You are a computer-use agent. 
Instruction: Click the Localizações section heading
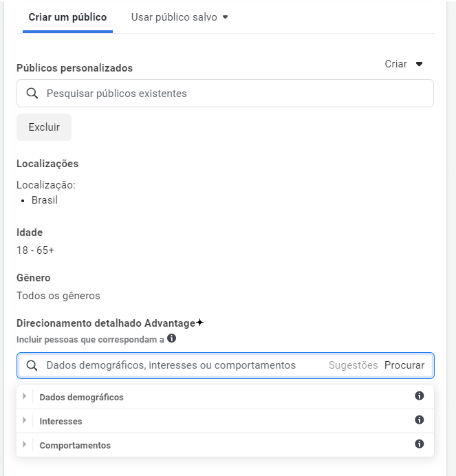pos(47,164)
